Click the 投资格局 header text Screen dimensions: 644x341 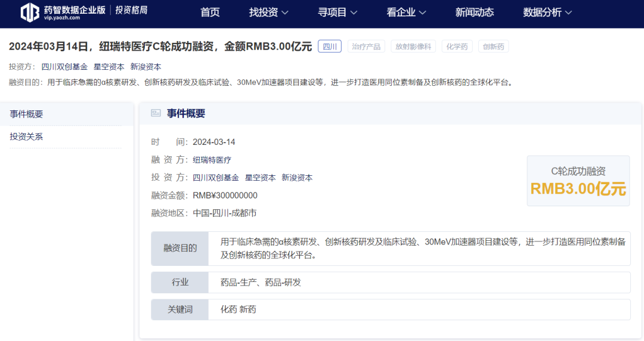[131, 10]
